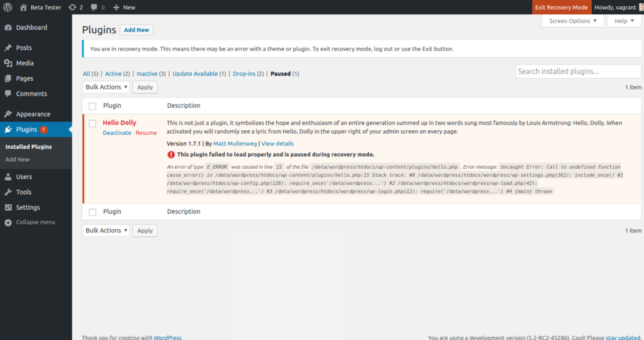Click the Plugin column header at top
Image resolution: width=644 pixels, height=340 pixels.
tap(112, 106)
